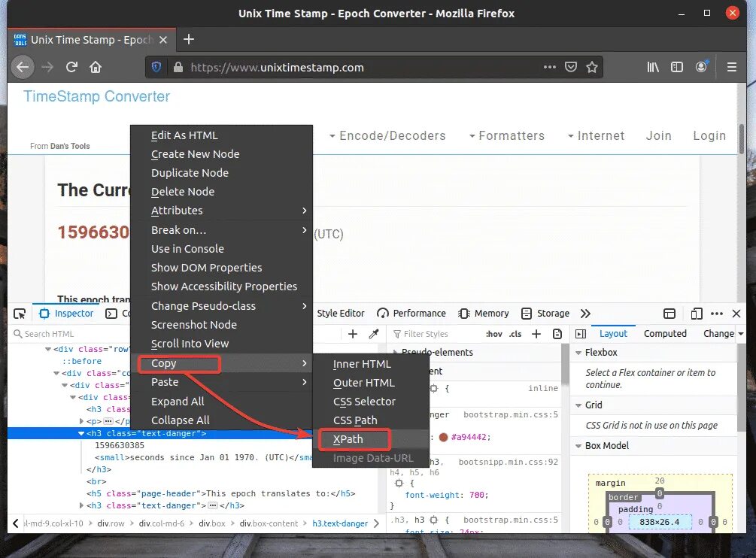Viewport: 756px width, 558px height.
Task: Open Encode/Decoders dropdown menu
Action: point(387,136)
